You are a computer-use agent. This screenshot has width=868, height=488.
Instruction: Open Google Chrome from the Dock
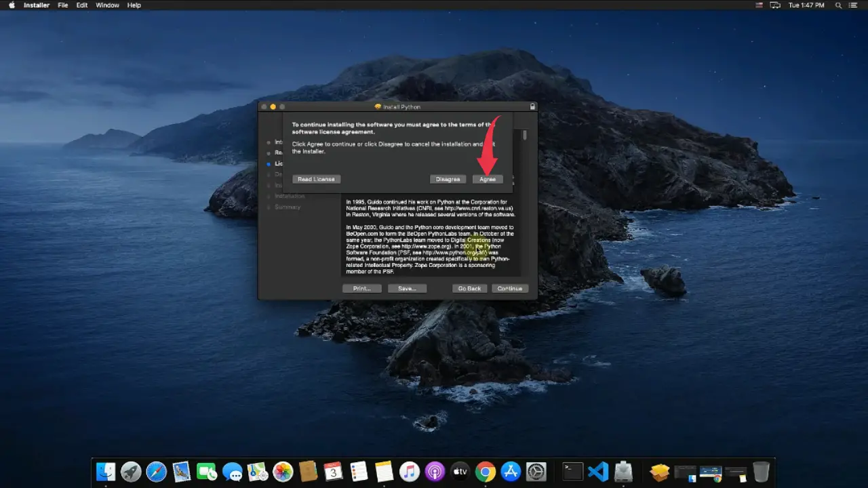click(486, 471)
